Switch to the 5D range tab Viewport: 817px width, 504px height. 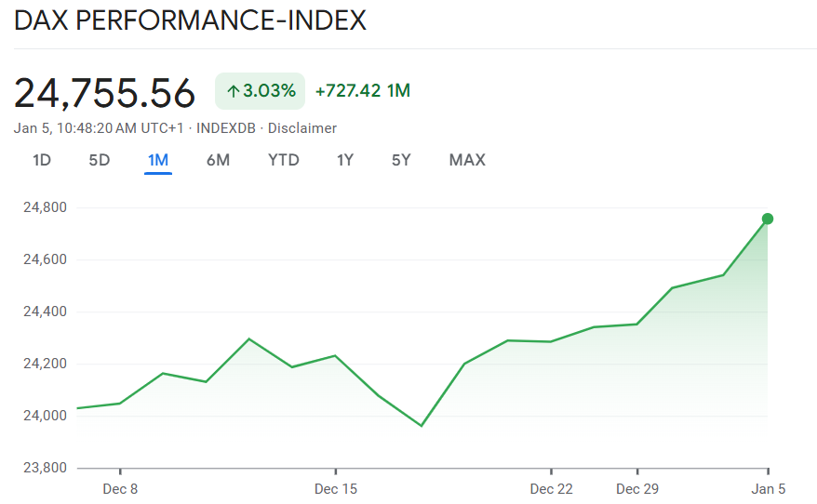(x=100, y=160)
